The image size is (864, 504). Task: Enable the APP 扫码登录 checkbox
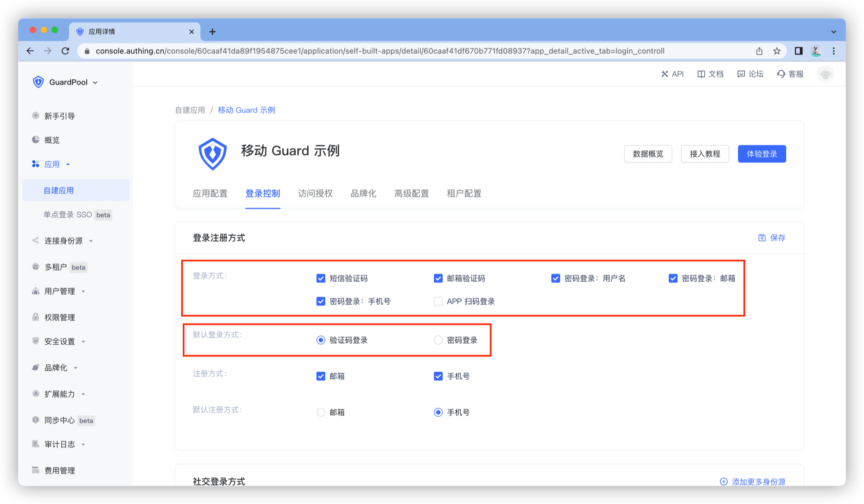(438, 301)
